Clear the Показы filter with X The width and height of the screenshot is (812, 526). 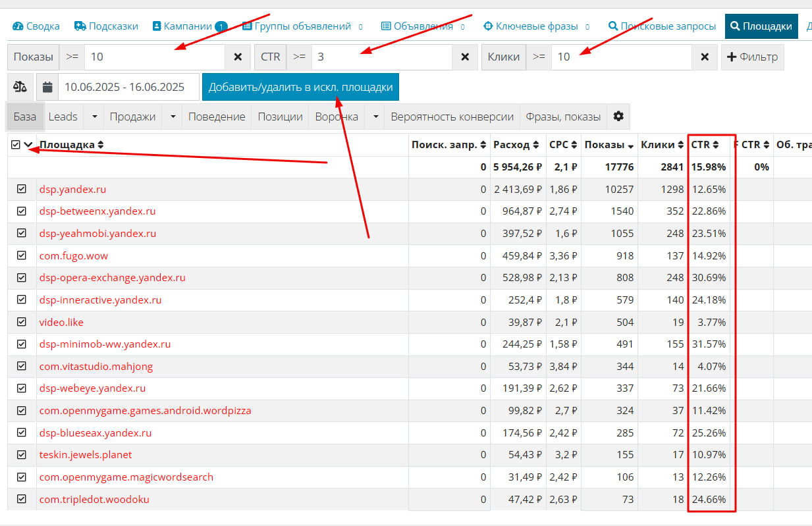[238, 57]
